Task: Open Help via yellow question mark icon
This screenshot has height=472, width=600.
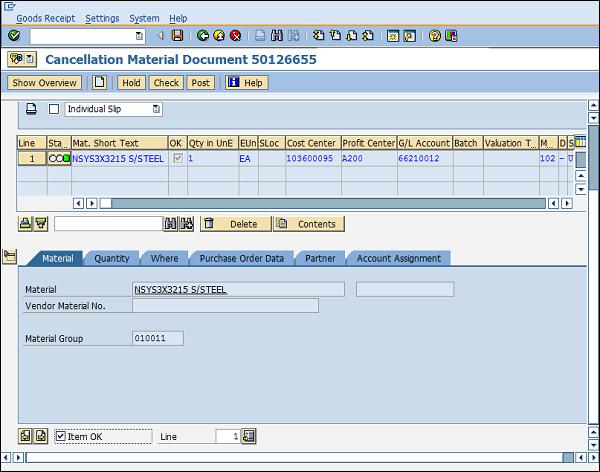Action: point(435,35)
